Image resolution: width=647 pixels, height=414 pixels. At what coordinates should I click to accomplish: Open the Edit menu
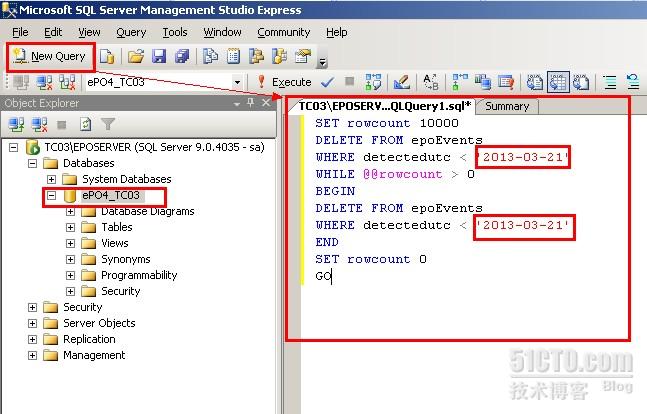click(x=53, y=32)
